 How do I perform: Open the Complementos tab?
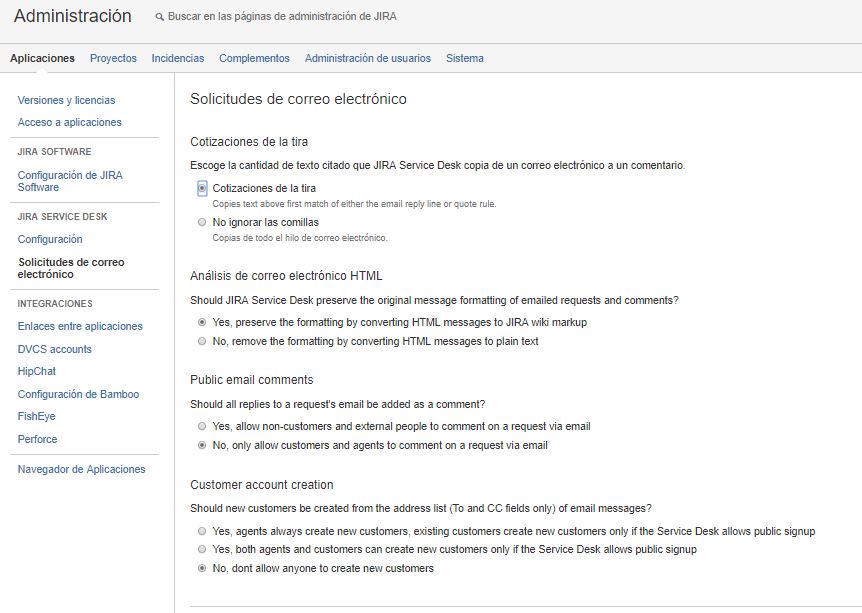(x=254, y=58)
